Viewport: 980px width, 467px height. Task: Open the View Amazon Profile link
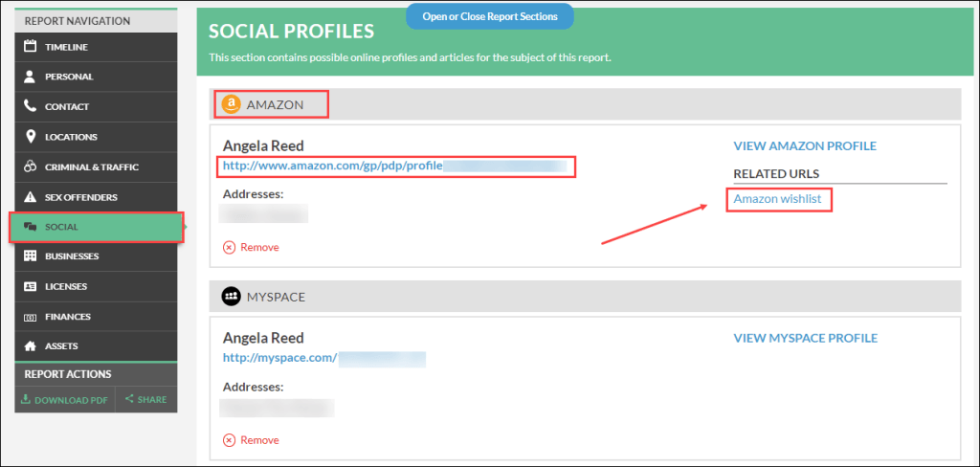(804, 145)
